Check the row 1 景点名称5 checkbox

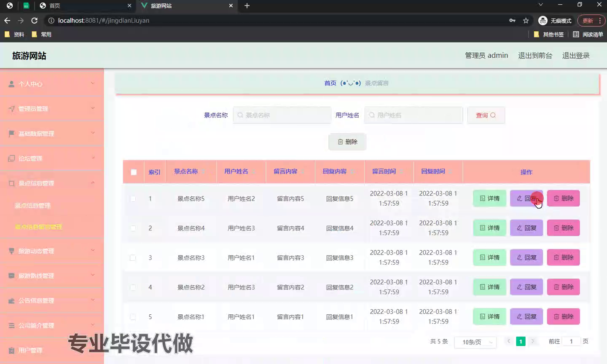click(133, 198)
